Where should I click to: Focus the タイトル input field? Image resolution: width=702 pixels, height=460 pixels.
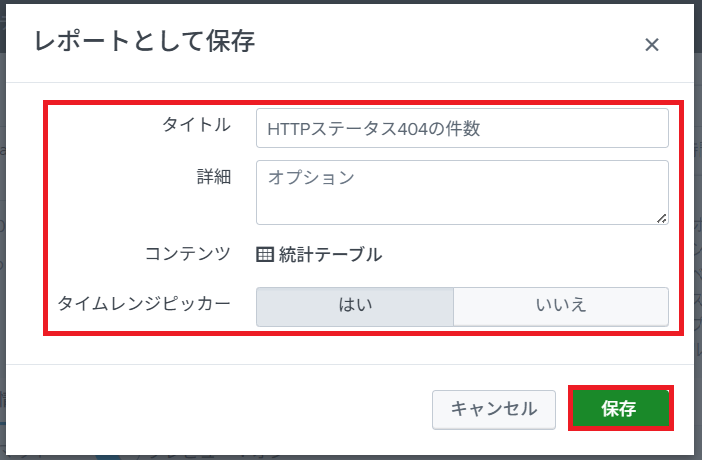tap(461, 128)
